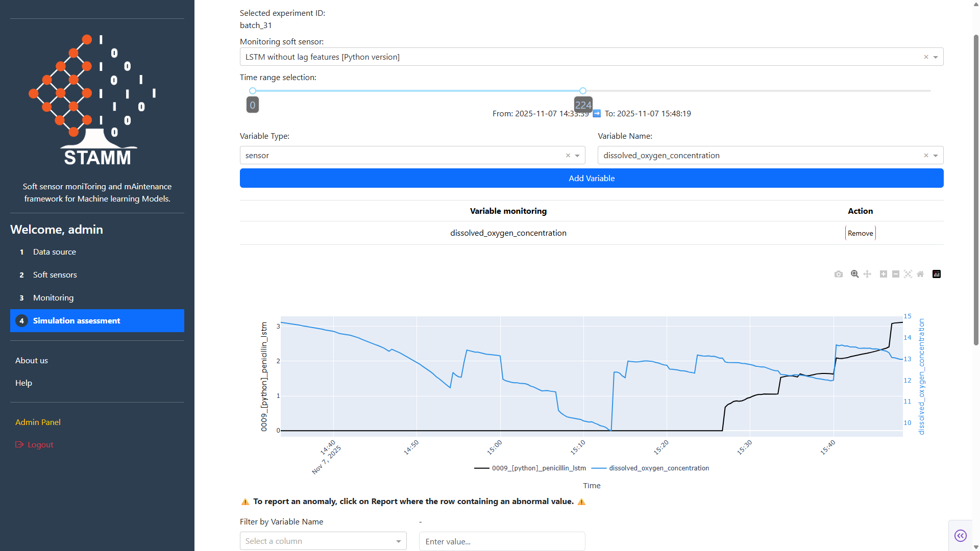
Task: Click the collapse arrows icon at bottom right
Action: tap(960, 535)
